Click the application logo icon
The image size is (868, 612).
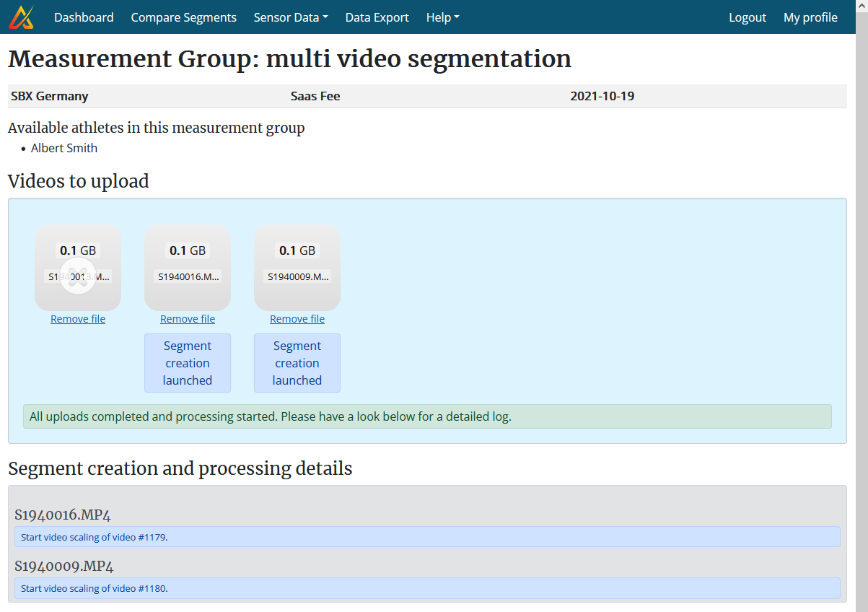coord(20,17)
